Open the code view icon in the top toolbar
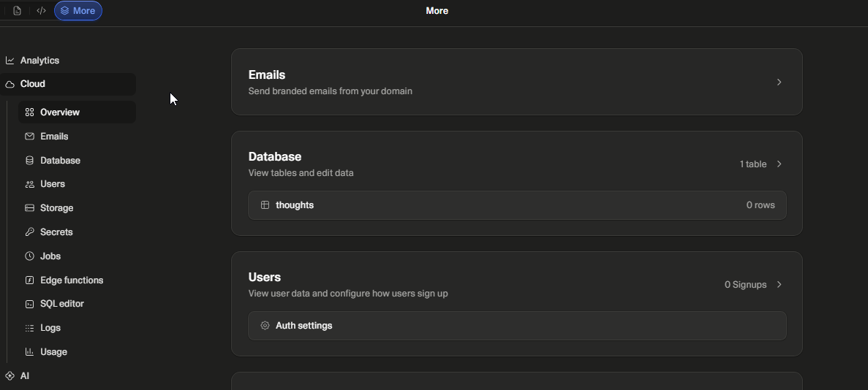This screenshot has width=868, height=390. click(x=41, y=10)
